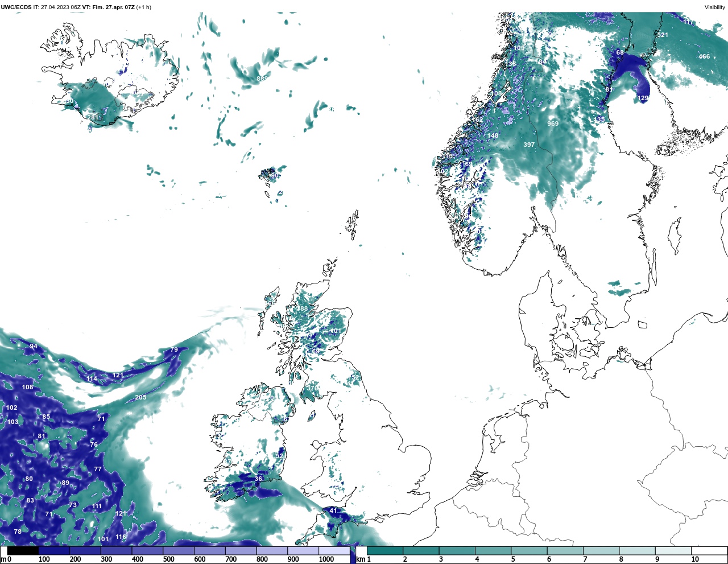Click the "UWC/ECDS" header text
The width and height of the screenshot is (728, 564).
[x=16, y=7]
